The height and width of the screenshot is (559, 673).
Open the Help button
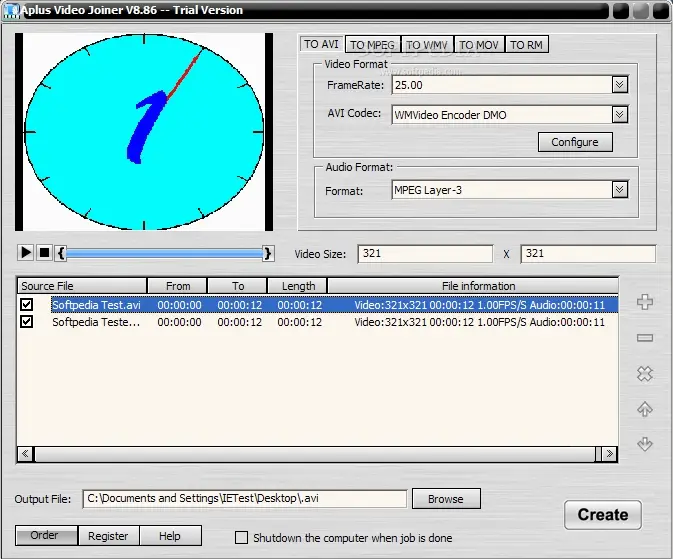click(x=170, y=536)
